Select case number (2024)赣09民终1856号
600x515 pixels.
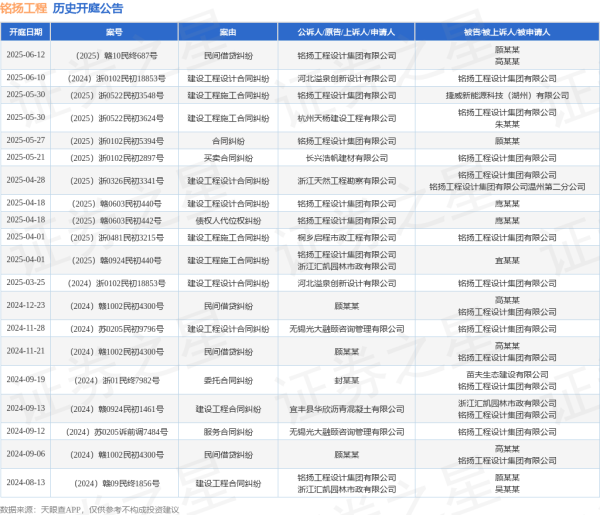pyautogui.click(x=117, y=484)
